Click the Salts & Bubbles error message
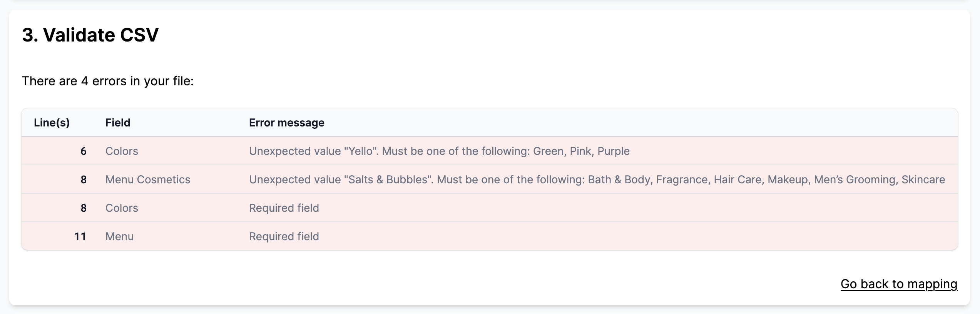Image resolution: width=980 pixels, height=314 pixels. [597, 179]
